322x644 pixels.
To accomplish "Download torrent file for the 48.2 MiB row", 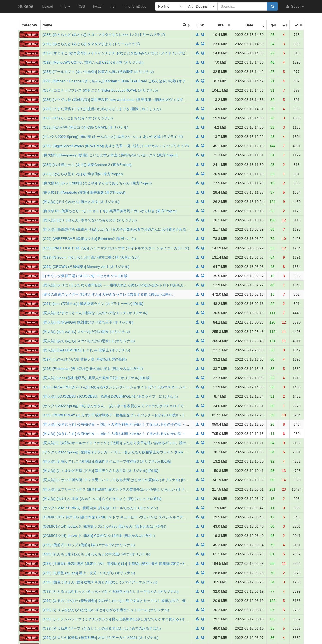I will 197,304.
